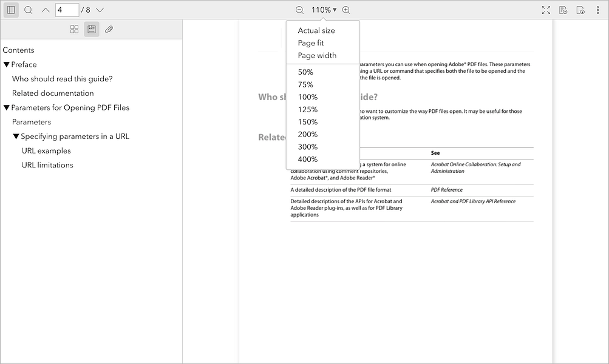Go to Who should read this guide?
The width and height of the screenshot is (609, 364).
(62, 79)
